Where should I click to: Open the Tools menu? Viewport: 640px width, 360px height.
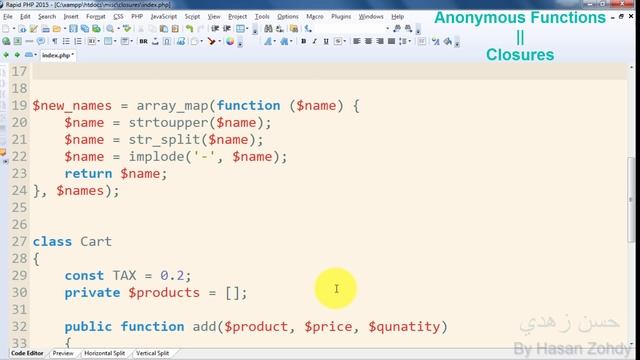[x=262, y=17]
